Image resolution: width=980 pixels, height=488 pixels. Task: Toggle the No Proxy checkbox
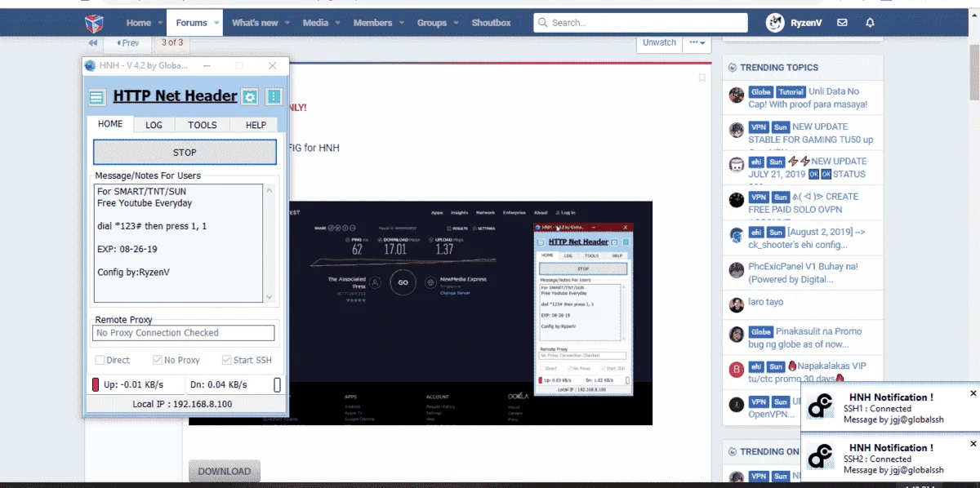click(x=158, y=360)
